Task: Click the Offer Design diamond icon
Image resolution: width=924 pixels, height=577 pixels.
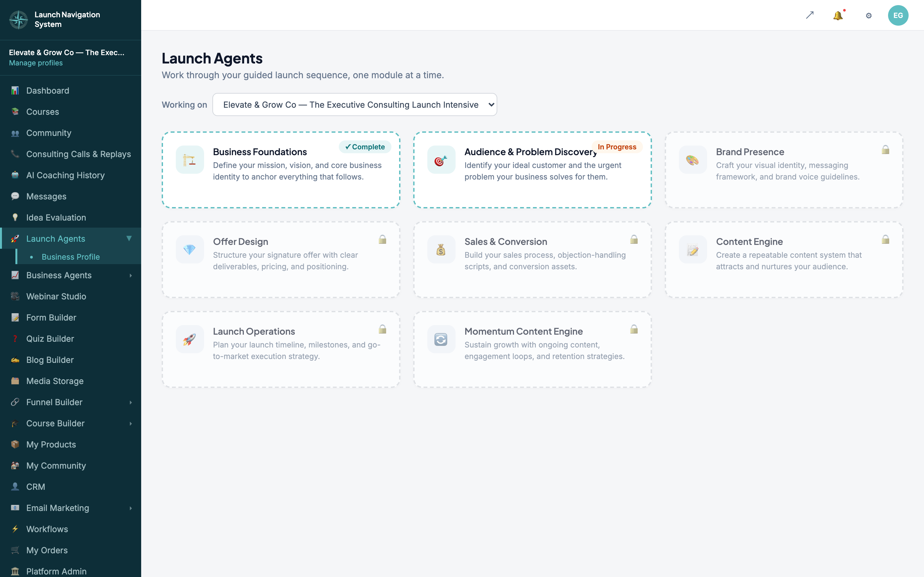Action: click(x=190, y=249)
